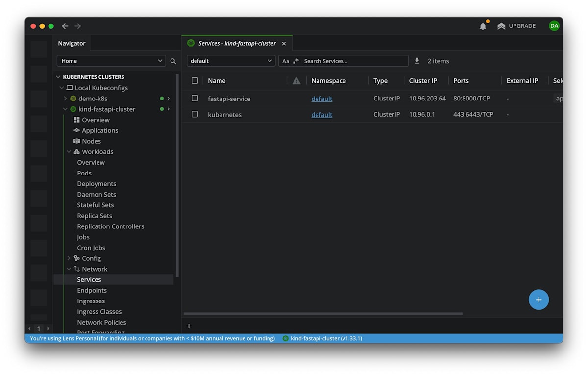
Task: Click the Navigator vertical scrollbar
Action: tap(177, 175)
